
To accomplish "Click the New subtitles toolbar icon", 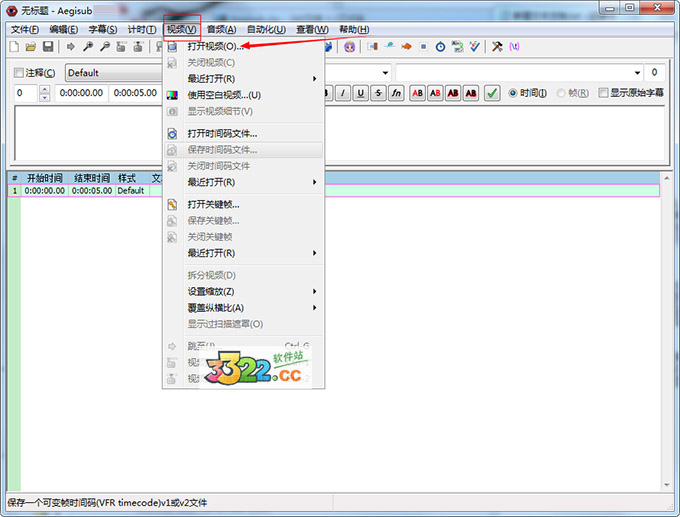I will pos(14,46).
